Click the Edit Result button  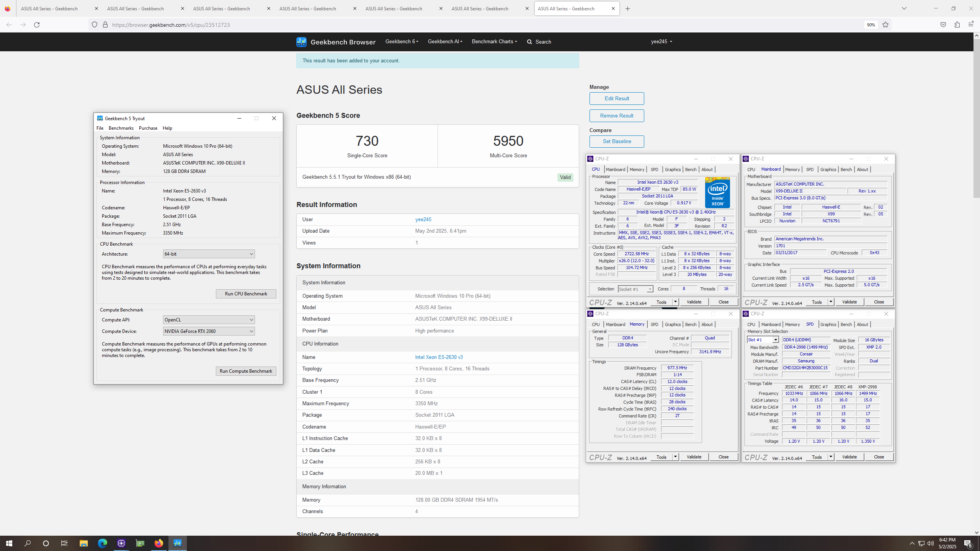617,98
